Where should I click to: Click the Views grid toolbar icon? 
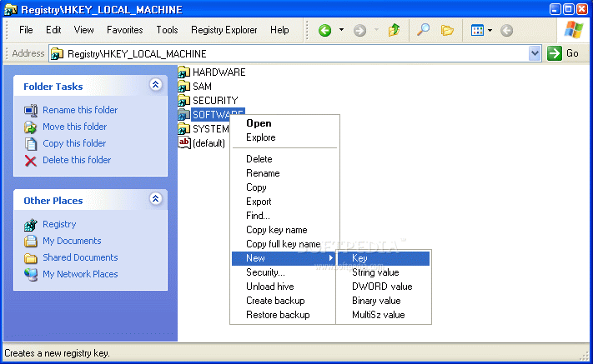pos(477,30)
